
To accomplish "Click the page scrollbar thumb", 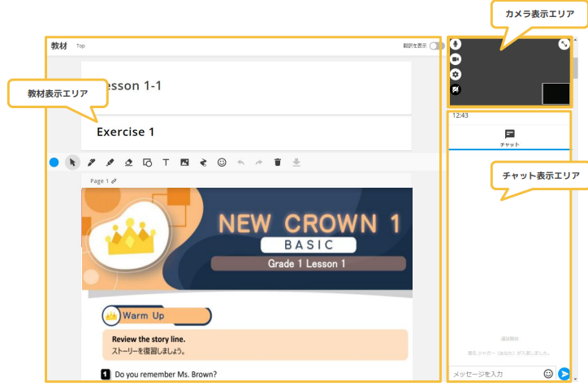I will 575,67.
